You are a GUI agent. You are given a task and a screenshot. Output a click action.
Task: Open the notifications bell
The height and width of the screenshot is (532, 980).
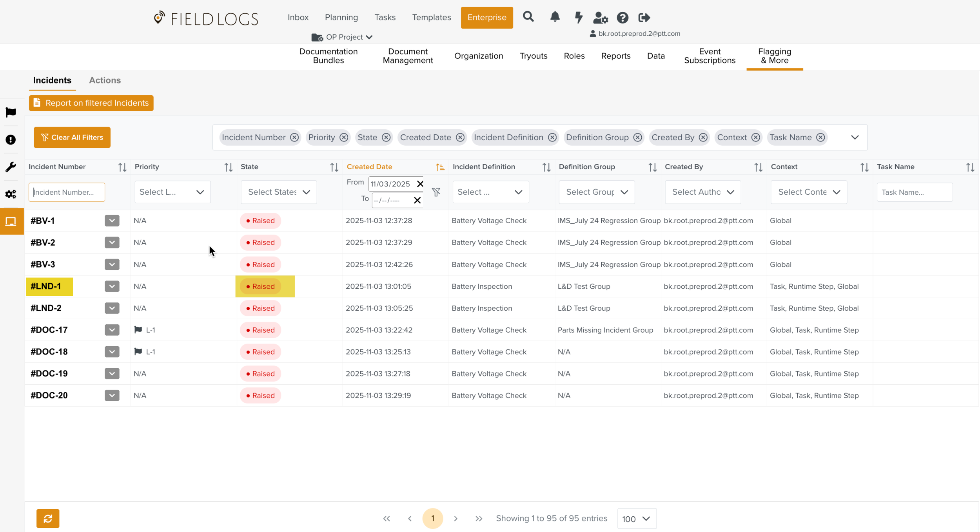pos(555,17)
